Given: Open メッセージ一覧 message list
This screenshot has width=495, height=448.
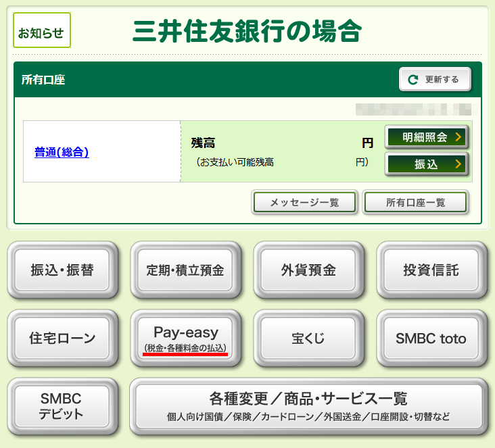Looking at the screenshot, I should [x=304, y=202].
